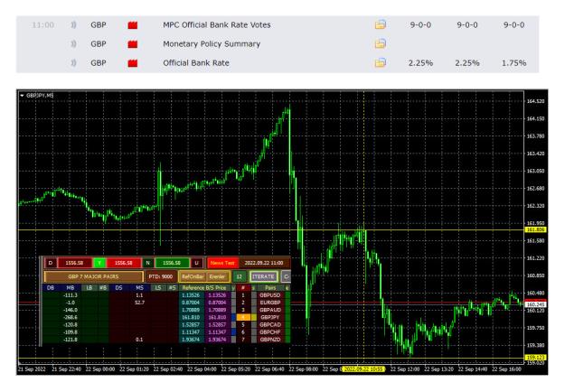Click the green Y button in the panel
This screenshot has width=565, height=392.
[99, 263]
